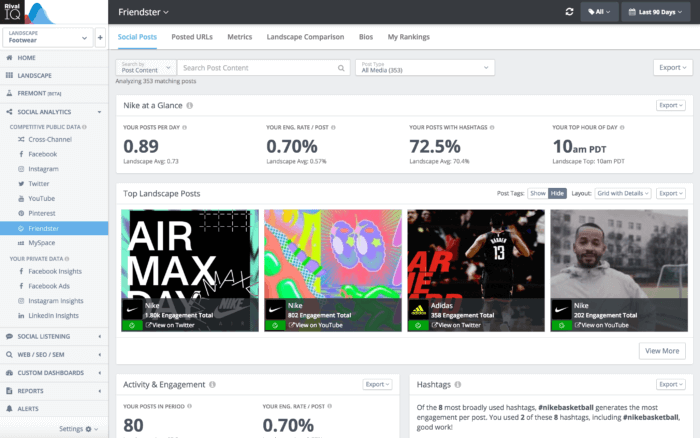Screen dimensions: 700x438
Task: Click Export in Nike at a Glance panel
Action: (671, 105)
